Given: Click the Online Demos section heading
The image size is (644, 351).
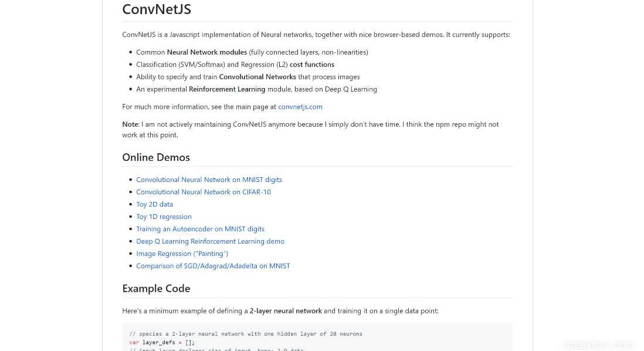Looking at the screenshot, I should tap(156, 157).
